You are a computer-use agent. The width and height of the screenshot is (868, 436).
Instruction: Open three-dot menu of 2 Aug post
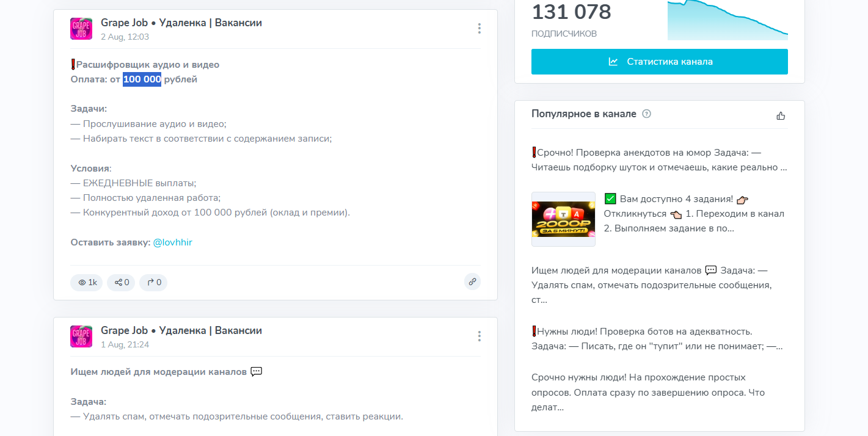click(x=480, y=28)
